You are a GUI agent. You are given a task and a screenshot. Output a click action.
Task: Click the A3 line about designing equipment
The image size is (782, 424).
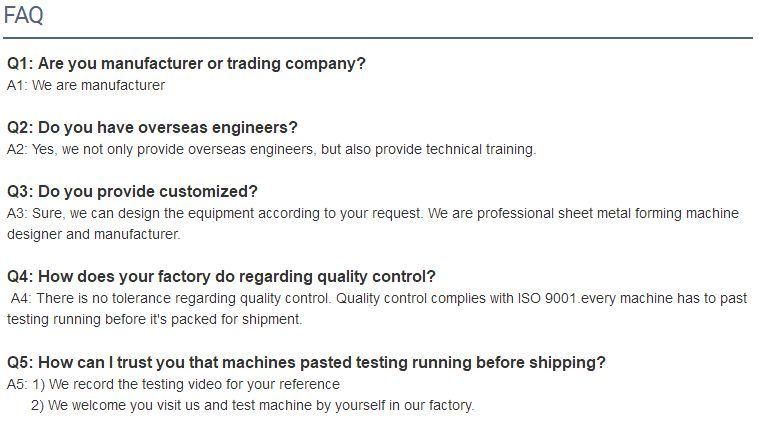(373, 213)
